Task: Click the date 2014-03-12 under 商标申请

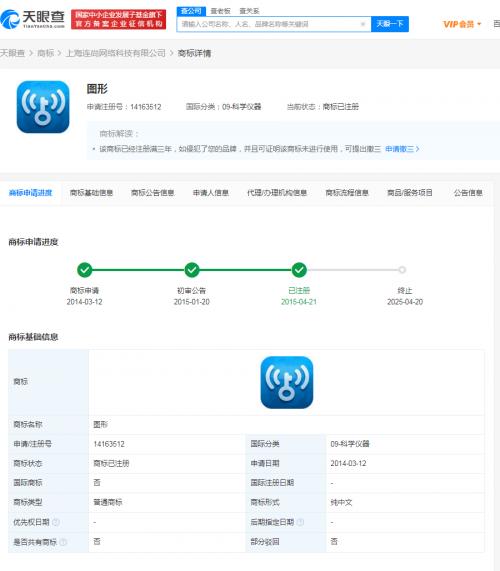Action: point(84,302)
